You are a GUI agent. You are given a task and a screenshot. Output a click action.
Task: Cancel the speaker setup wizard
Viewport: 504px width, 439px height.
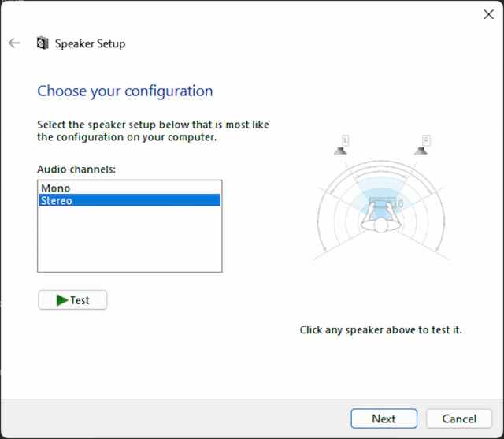[x=459, y=419]
